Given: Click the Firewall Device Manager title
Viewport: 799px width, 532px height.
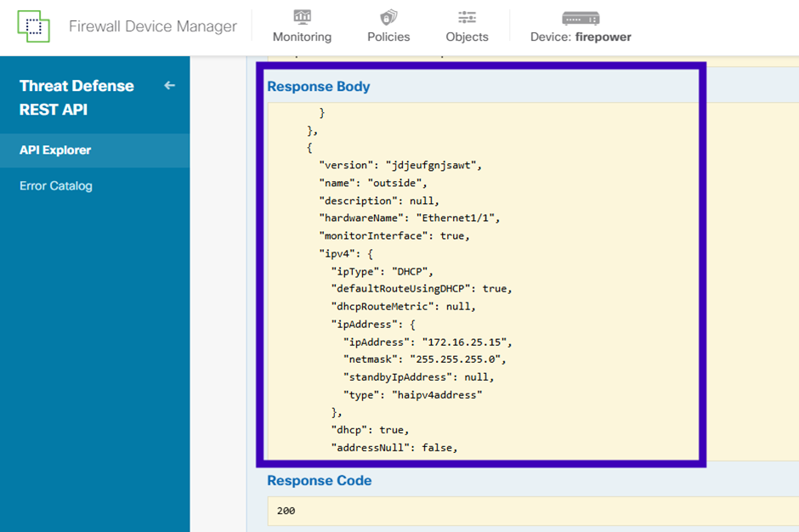Looking at the screenshot, I should (153, 26).
